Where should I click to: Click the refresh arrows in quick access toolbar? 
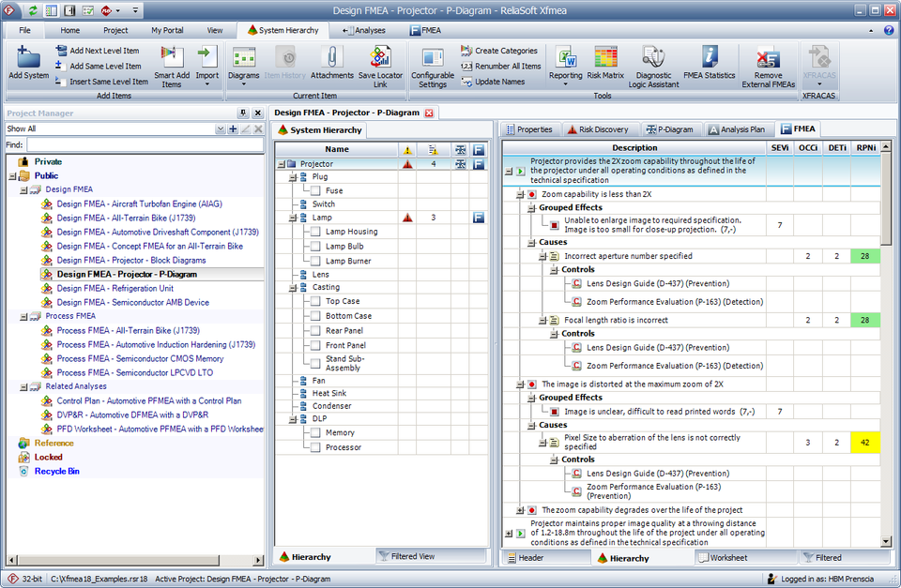click(x=33, y=10)
